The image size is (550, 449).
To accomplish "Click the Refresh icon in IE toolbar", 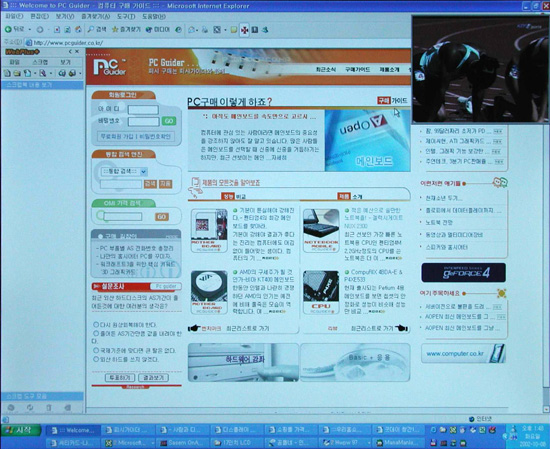I will [x=67, y=30].
